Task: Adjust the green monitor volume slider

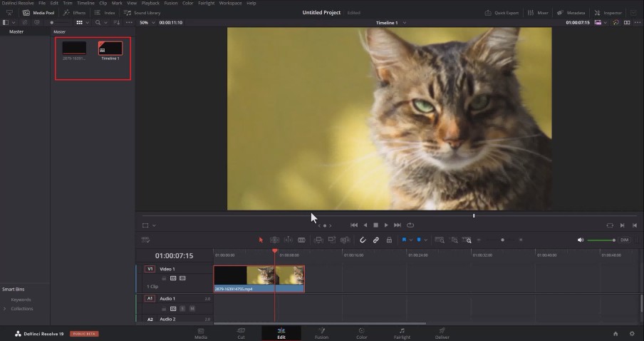Action: tap(601, 240)
